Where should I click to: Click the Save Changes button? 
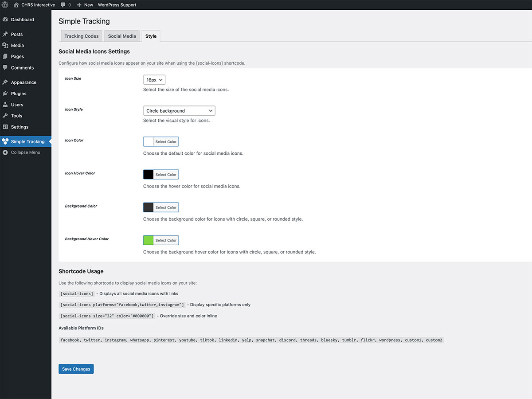pyautogui.click(x=76, y=369)
